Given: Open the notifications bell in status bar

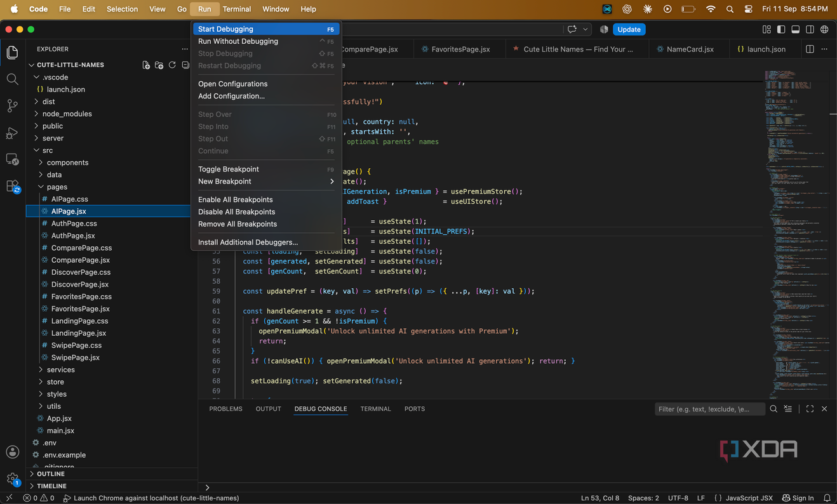Looking at the screenshot, I should pyautogui.click(x=827, y=498).
